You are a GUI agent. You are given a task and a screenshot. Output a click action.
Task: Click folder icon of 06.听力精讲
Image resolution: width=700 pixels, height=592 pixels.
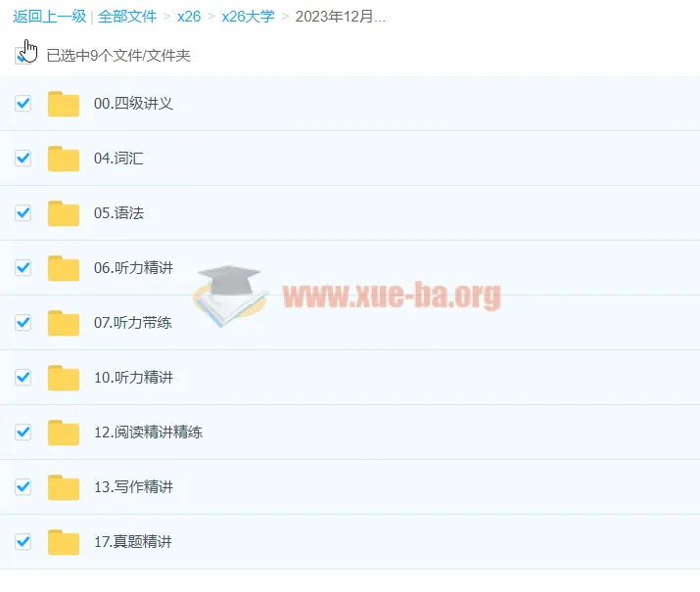pyautogui.click(x=64, y=268)
